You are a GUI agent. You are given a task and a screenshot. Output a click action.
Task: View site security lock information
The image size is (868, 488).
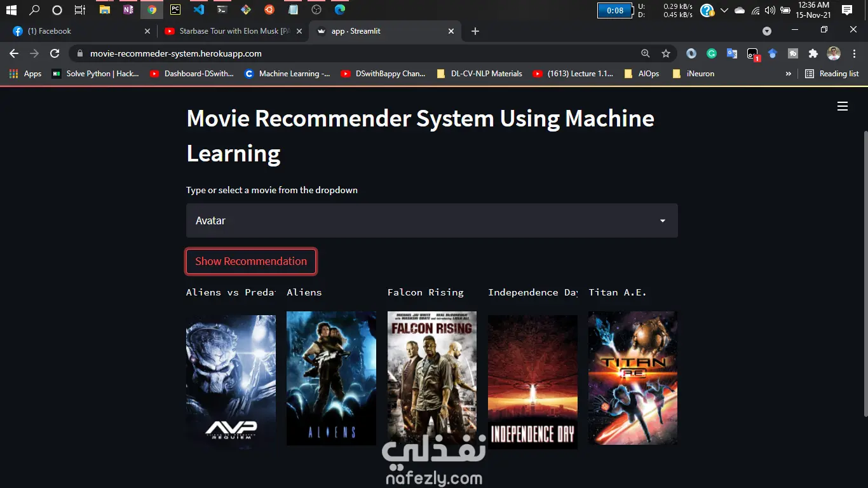(79, 53)
